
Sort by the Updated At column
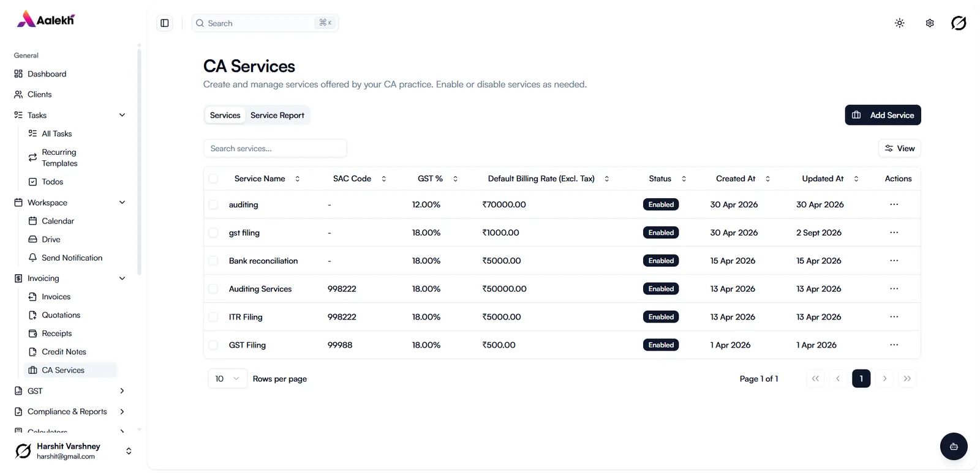[x=830, y=179]
